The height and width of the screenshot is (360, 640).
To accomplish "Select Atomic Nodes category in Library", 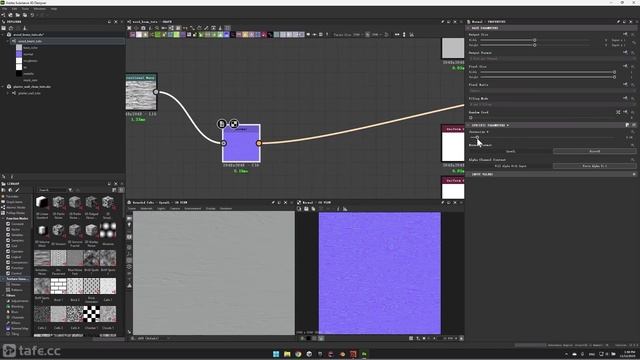I will 16,207.
